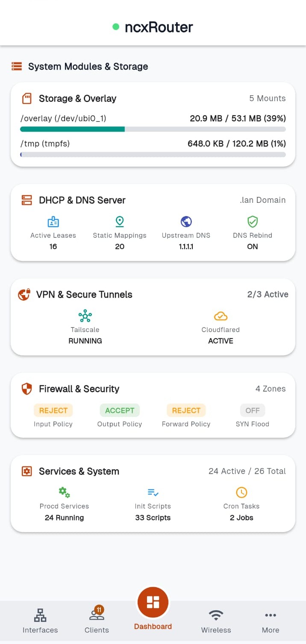The image size is (306, 644).
Task: Click the Firewall & Security heading
Action: [x=79, y=389]
